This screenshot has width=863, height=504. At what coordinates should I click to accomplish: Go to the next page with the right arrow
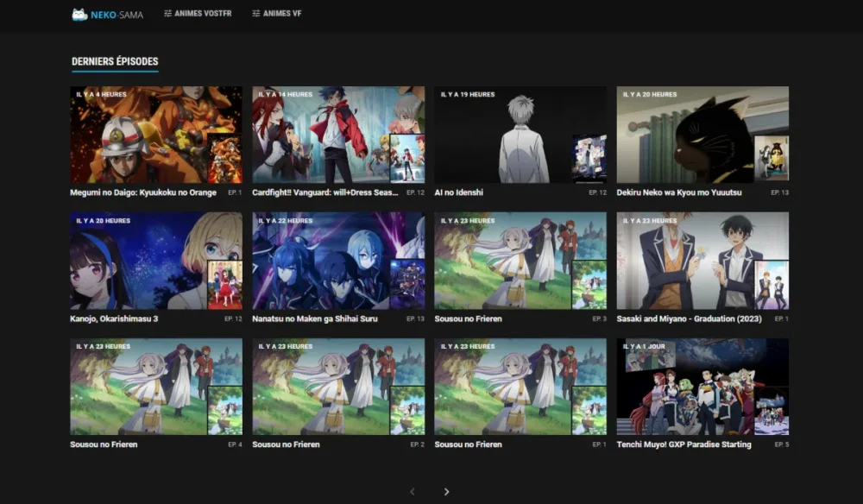[446, 491]
